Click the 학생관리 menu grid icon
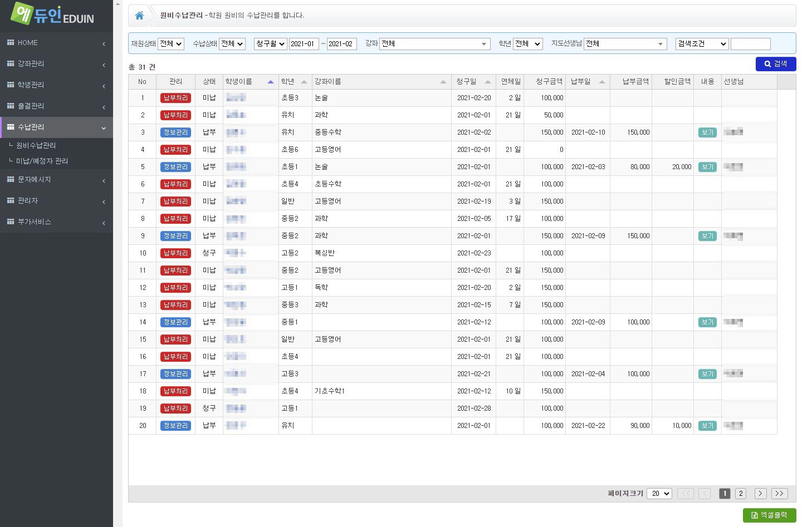The height and width of the screenshot is (527, 812). (11, 85)
